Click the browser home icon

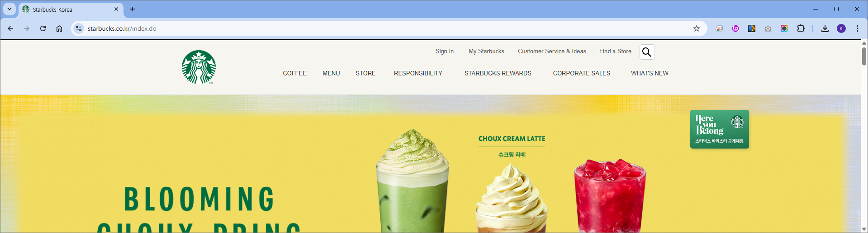(59, 28)
